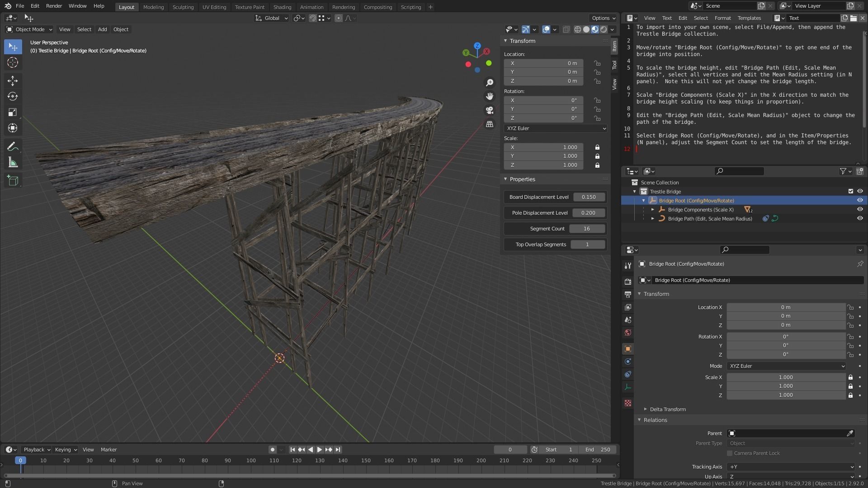The image size is (868, 488).
Task: Toggle snapping magnet
Action: [x=312, y=18]
